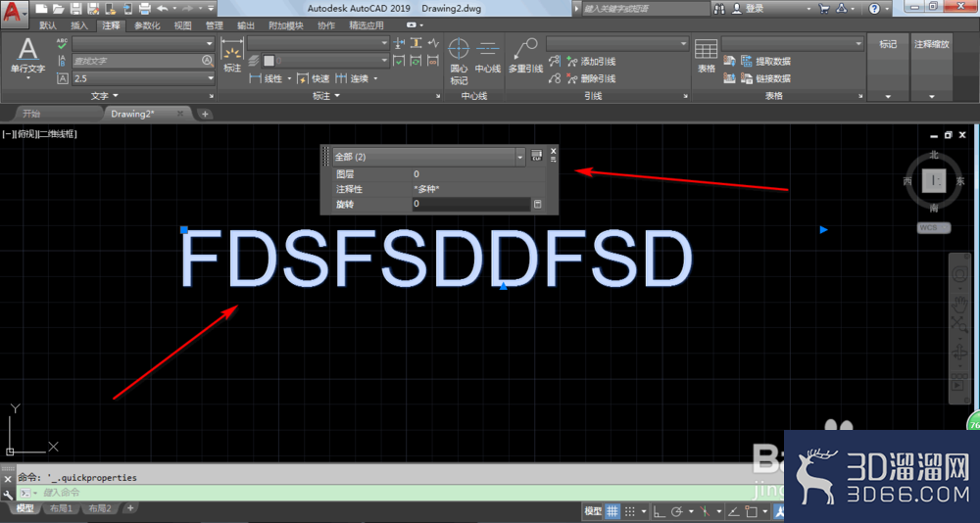Toggle object snap square icon in status bar

752,511
